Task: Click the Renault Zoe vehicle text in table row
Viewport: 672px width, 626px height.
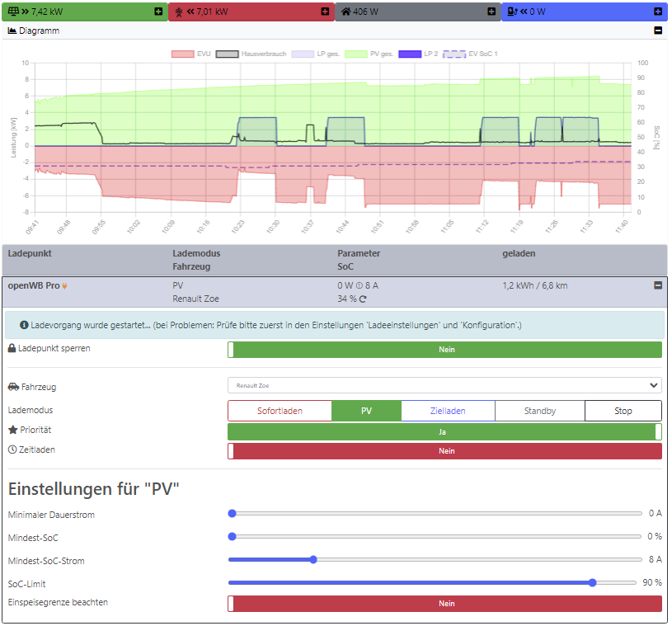Action: click(196, 299)
